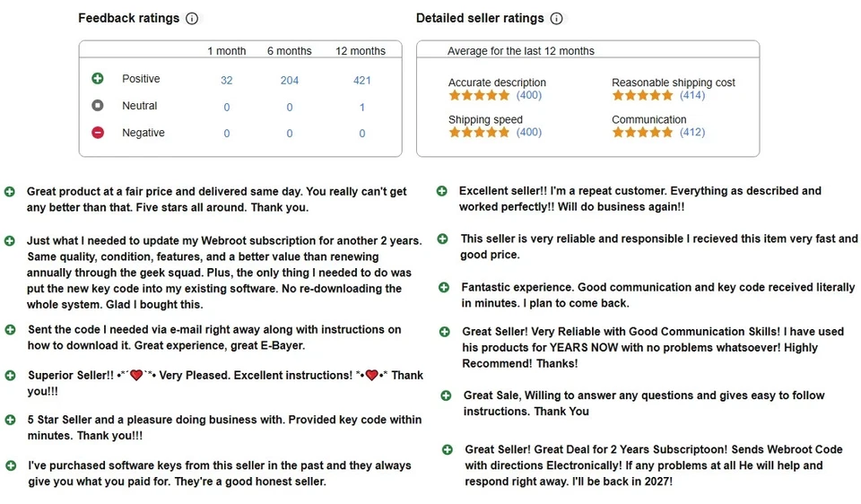Click positive icon beside 'Superior Seller' review
861x504 pixels.
point(10,375)
